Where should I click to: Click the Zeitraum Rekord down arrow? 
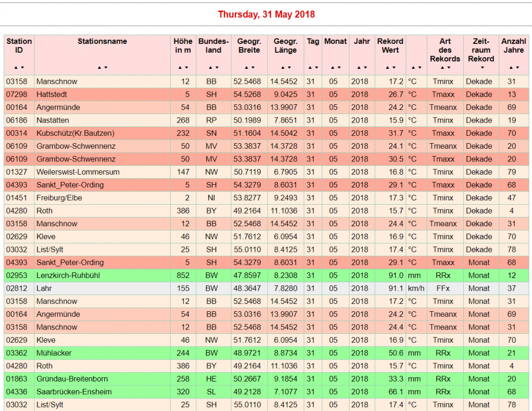tap(481, 68)
